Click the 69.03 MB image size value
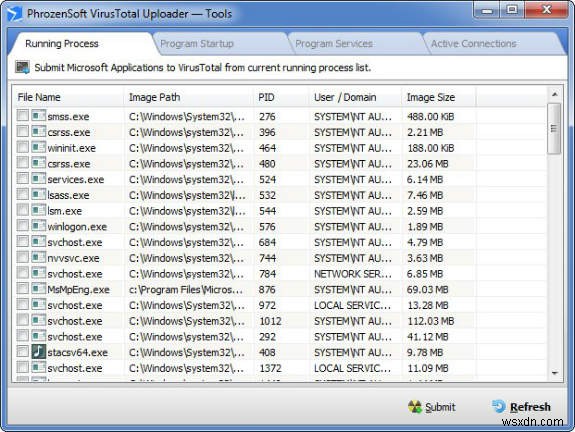The height and width of the screenshot is (432, 575). 427,290
